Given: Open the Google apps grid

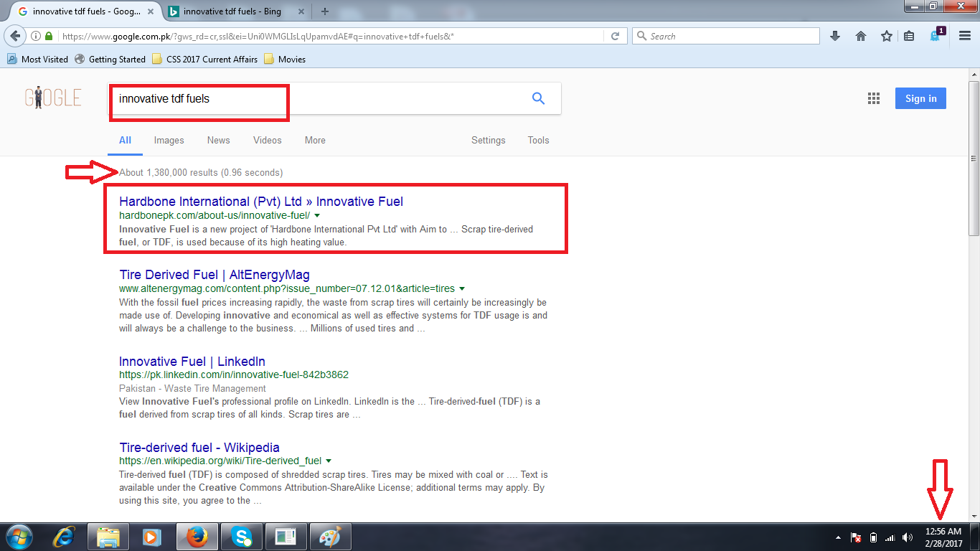Looking at the screenshot, I should (874, 99).
